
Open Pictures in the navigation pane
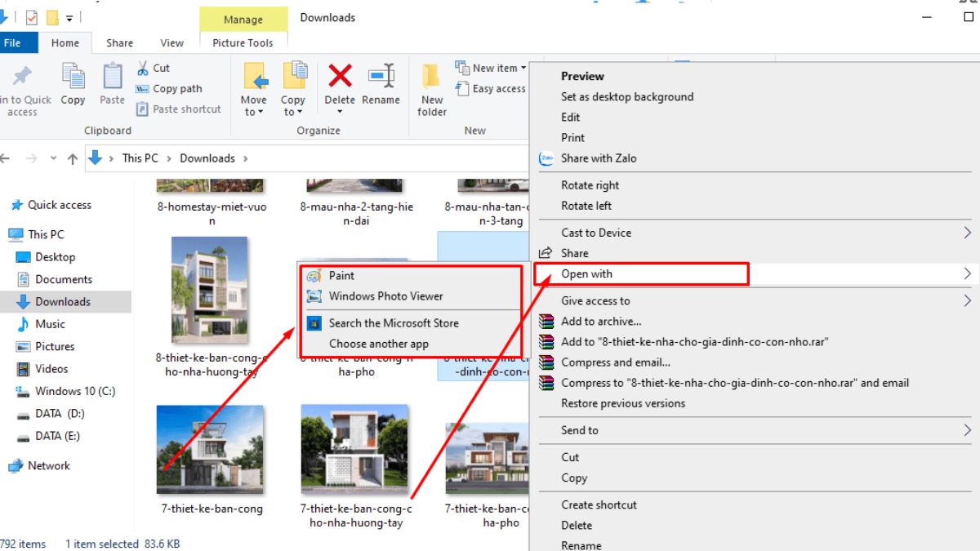point(55,346)
